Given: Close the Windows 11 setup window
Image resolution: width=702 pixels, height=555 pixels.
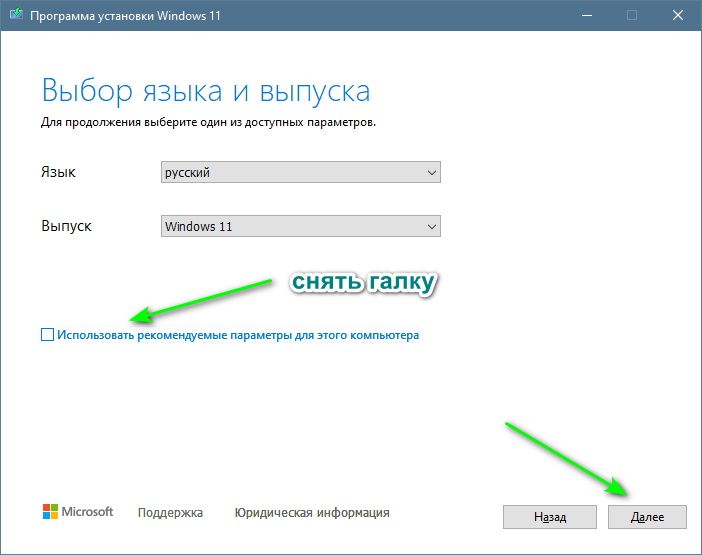Looking at the screenshot, I should 678,15.
